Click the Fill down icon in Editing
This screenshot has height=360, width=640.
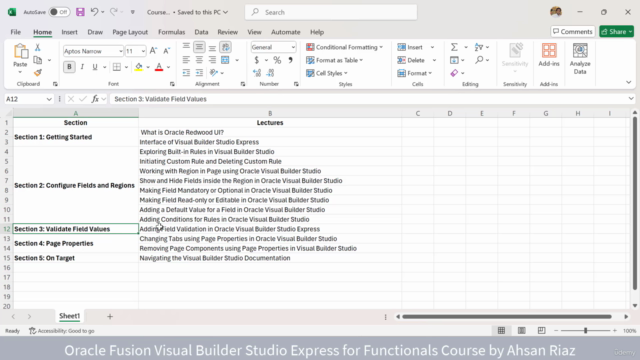454,60
